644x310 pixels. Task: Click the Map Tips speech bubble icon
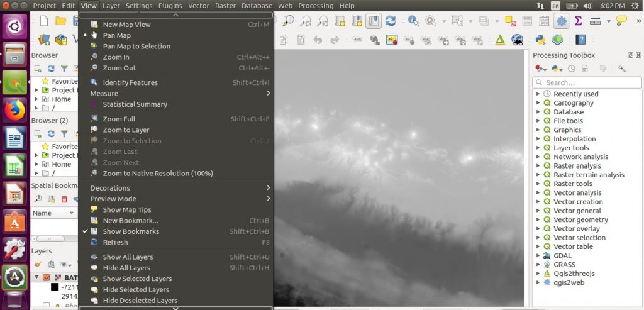[622, 21]
